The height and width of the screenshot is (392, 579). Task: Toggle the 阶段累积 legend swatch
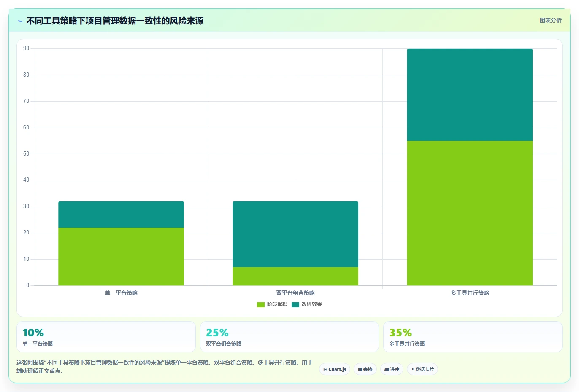(x=261, y=304)
